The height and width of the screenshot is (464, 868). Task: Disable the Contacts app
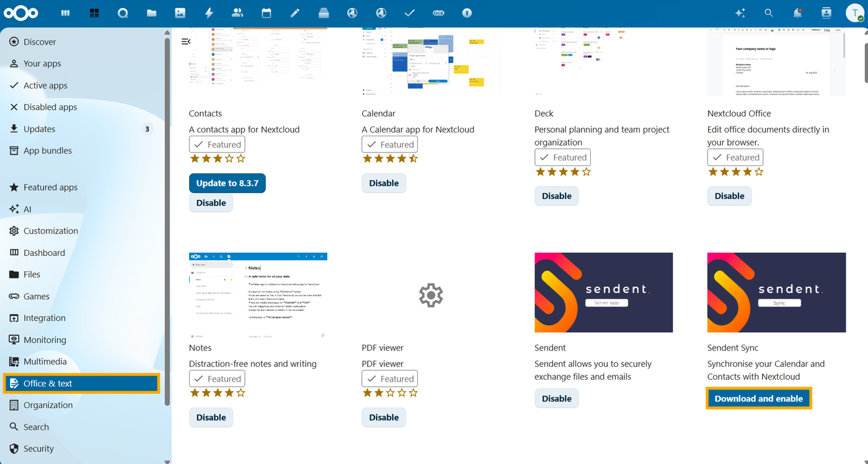211,203
